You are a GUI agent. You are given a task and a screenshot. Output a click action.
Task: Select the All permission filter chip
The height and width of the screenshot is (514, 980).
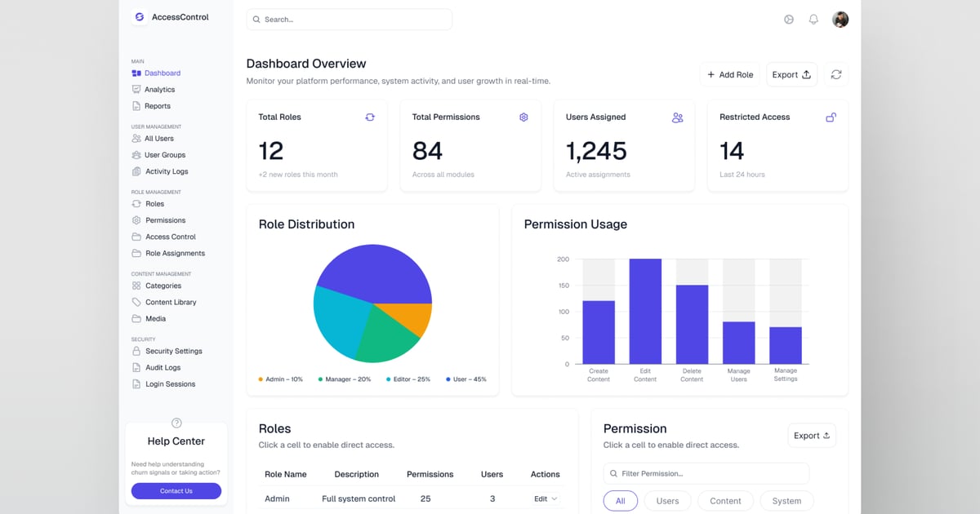tap(620, 501)
